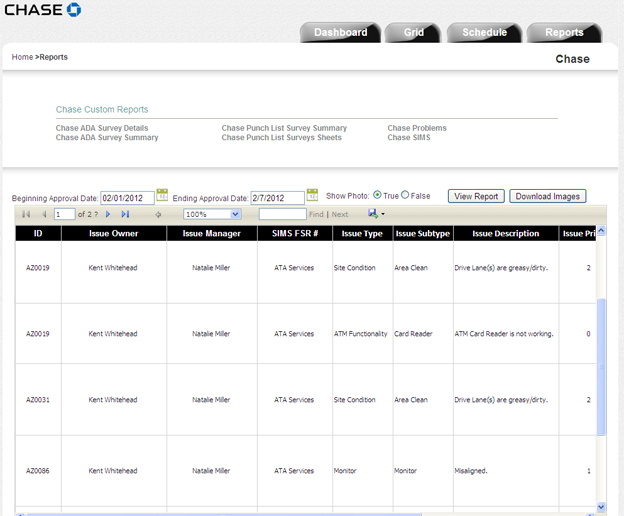
Task: Click the View Report button
Action: pos(476,196)
